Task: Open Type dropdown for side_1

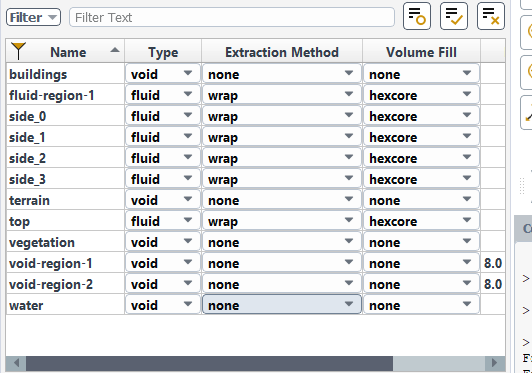Action: click(x=163, y=137)
